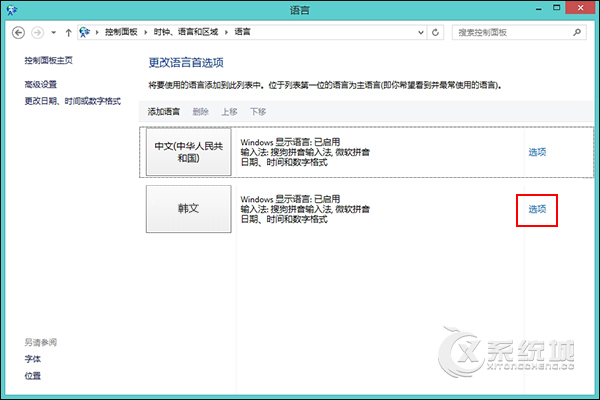The image size is (600, 400).
Task: Click the window icon in the title bar
Action: coord(11,10)
